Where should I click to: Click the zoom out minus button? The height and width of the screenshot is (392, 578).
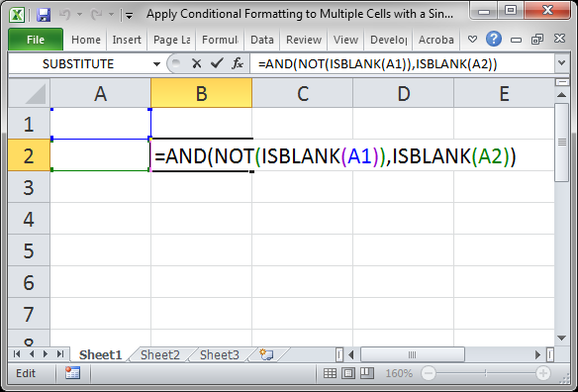pos(429,373)
